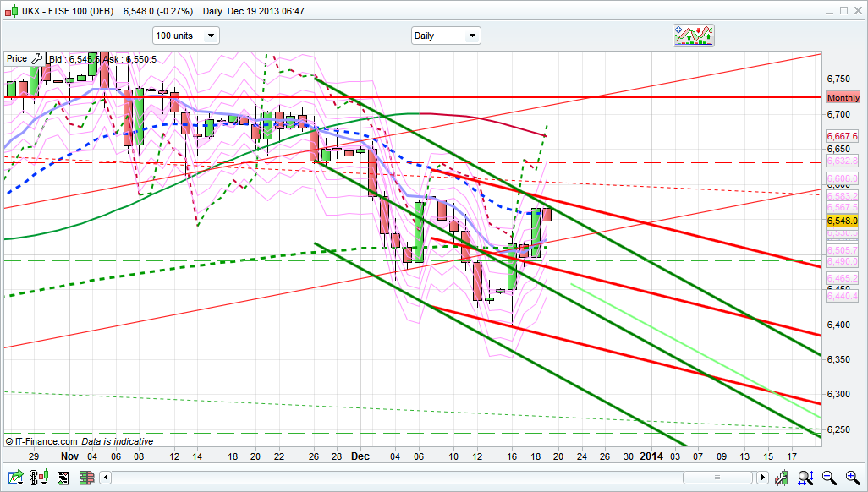The height and width of the screenshot is (492, 868).
Task: Click the yellow 6,548.0 current price tag
Action: pos(843,220)
